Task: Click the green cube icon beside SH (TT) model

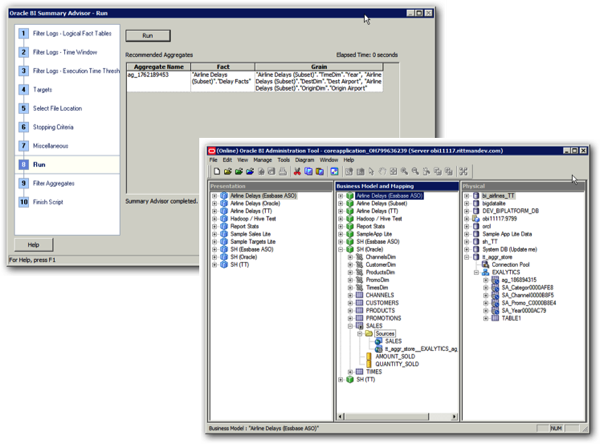Action: click(x=350, y=379)
